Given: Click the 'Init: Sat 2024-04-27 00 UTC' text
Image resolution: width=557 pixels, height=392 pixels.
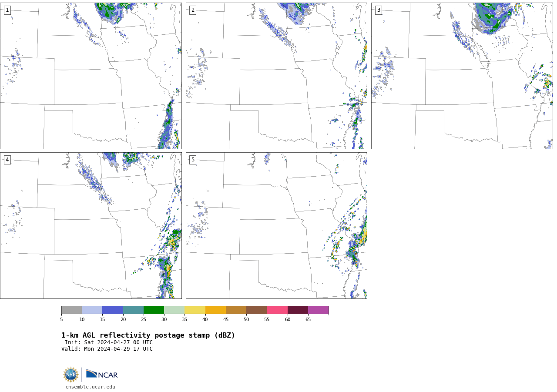Looking at the screenshot, I should tap(109, 342).
